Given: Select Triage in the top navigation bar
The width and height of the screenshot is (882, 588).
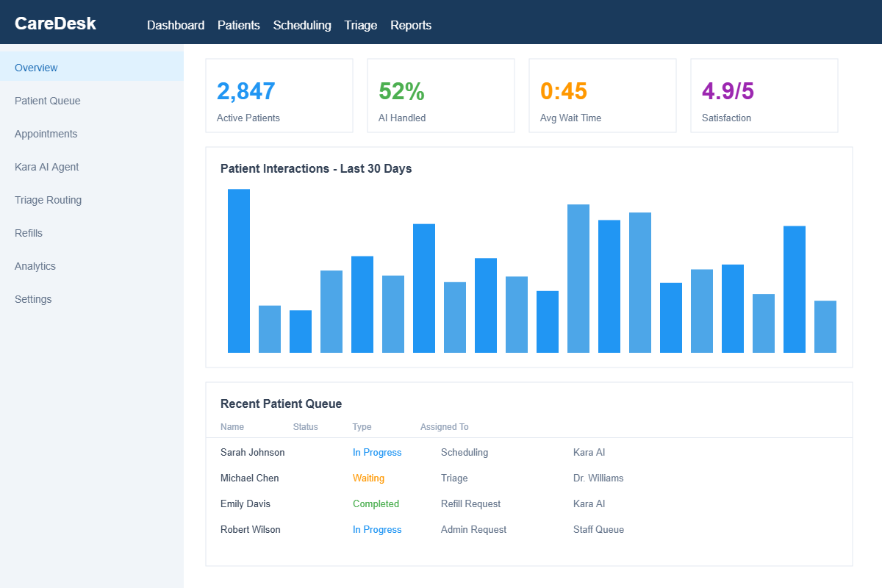Looking at the screenshot, I should pyautogui.click(x=361, y=25).
